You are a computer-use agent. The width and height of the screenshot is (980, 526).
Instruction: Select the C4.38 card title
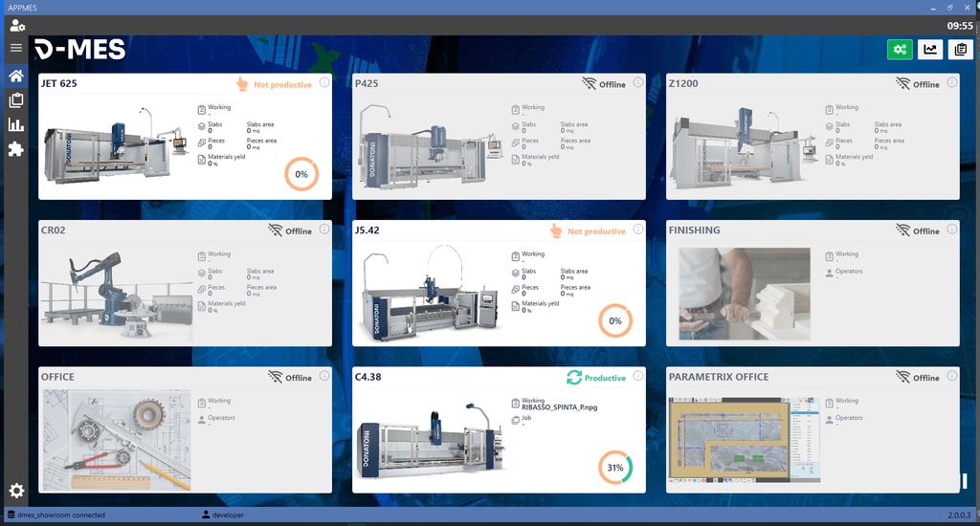368,377
